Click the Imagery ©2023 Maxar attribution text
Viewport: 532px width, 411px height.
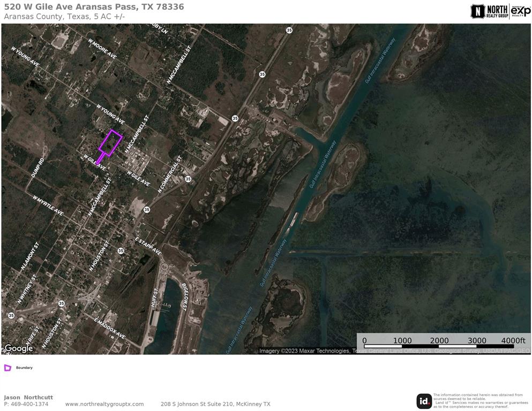(394, 351)
